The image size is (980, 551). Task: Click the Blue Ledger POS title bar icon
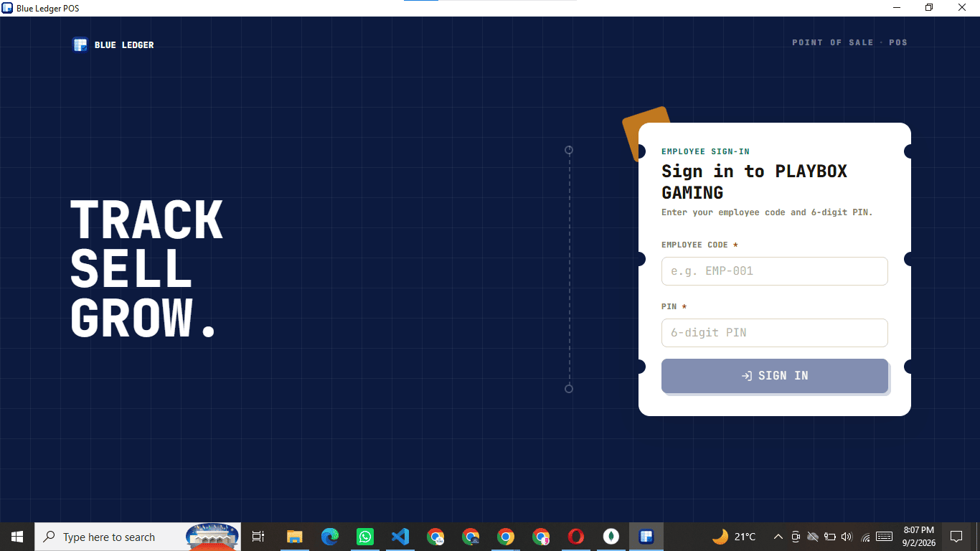point(8,8)
